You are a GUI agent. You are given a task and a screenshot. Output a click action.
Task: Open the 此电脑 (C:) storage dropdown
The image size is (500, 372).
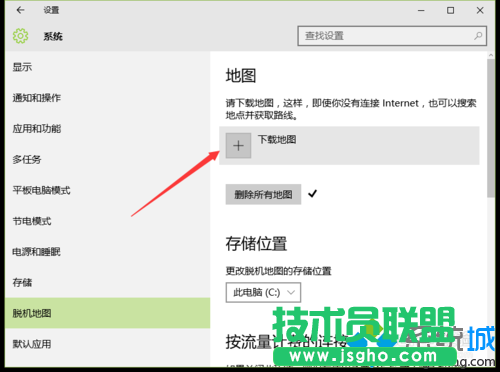click(263, 292)
